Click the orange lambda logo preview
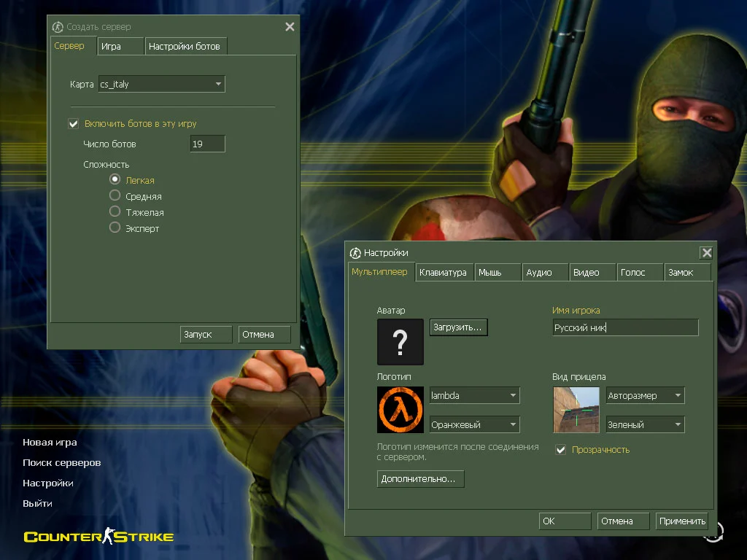Screen dimensions: 747x560 [x=400, y=410]
